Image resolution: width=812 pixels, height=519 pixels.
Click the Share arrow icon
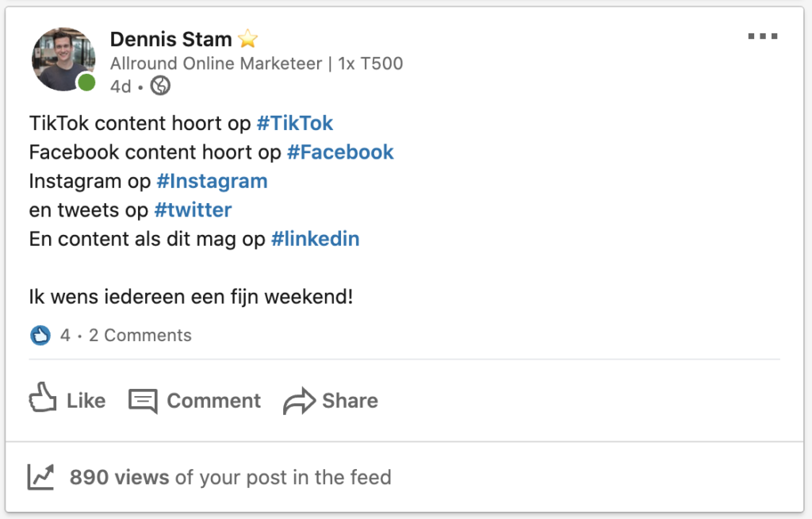pos(299,402)
